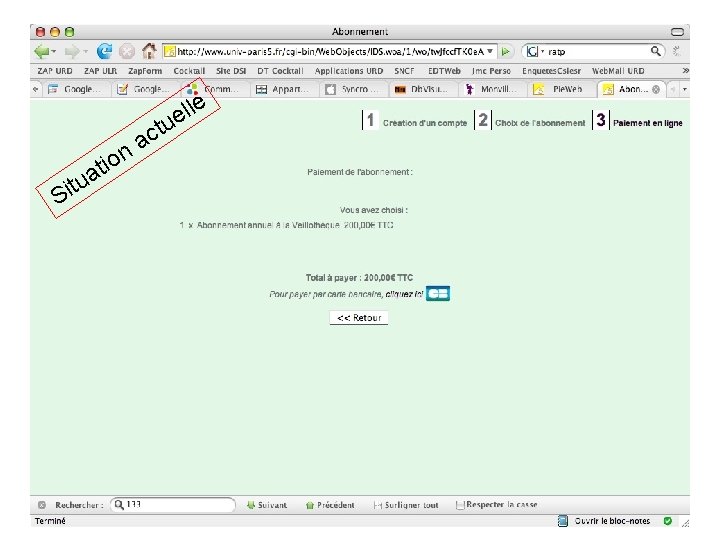Toggle the Respecter la casse checkbox

coord(460,505)
